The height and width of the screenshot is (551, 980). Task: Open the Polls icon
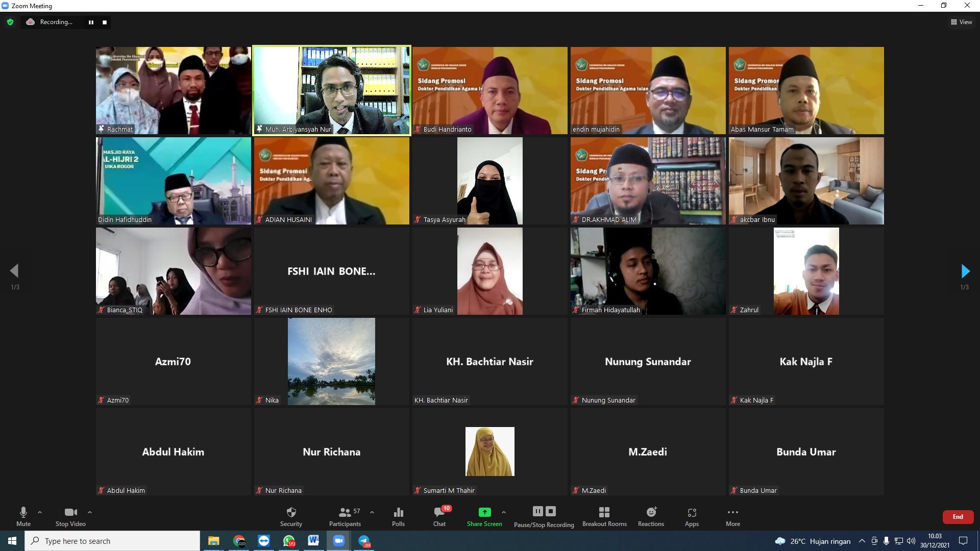398,512
